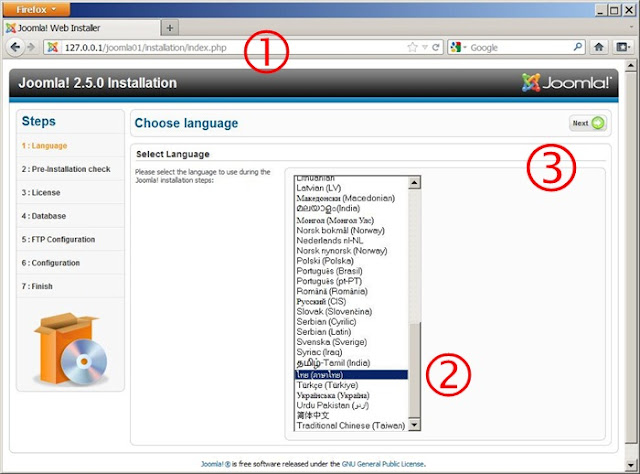Open the Google search engine picker
640x474 pixels.
(458, 47)
